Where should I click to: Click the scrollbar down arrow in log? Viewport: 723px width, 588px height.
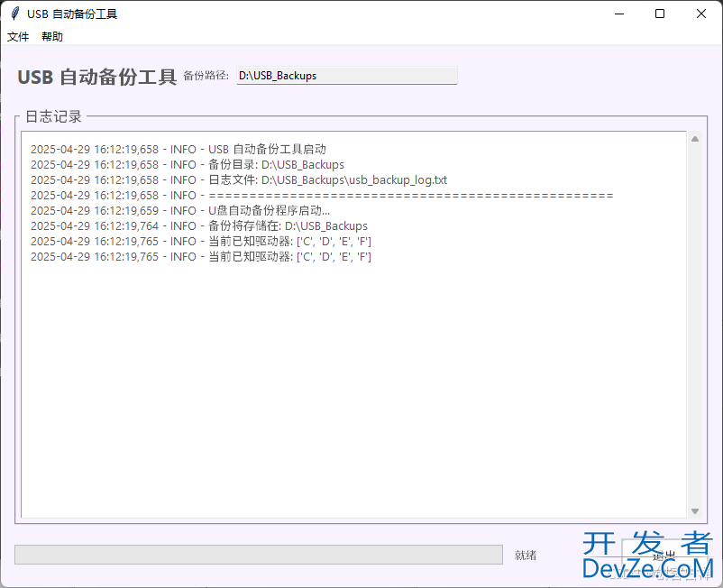pyautogui.click(x=695, y=511)
